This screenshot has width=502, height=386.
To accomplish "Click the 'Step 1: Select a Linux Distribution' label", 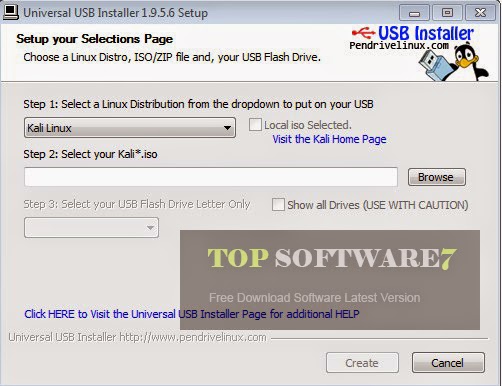I will (x=198, y=104).
